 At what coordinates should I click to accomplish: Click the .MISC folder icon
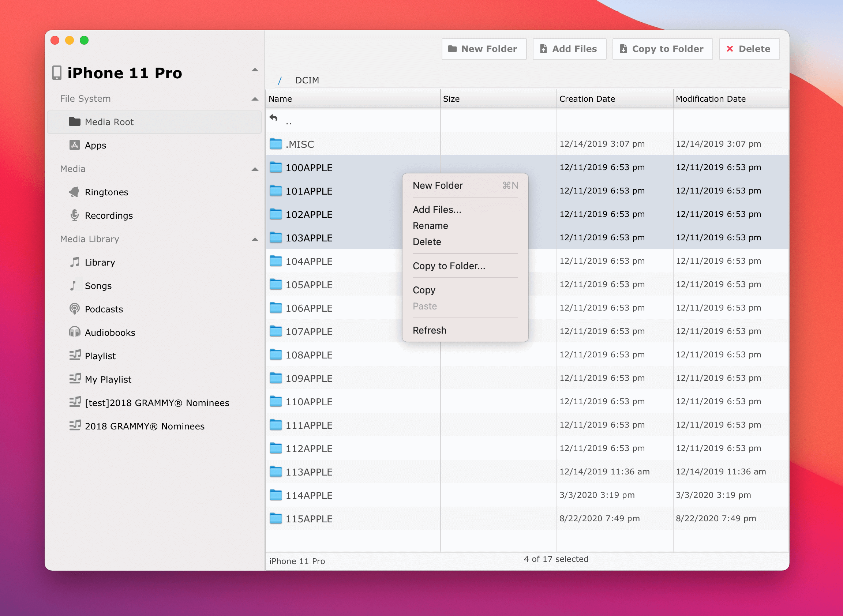point(276,143)
